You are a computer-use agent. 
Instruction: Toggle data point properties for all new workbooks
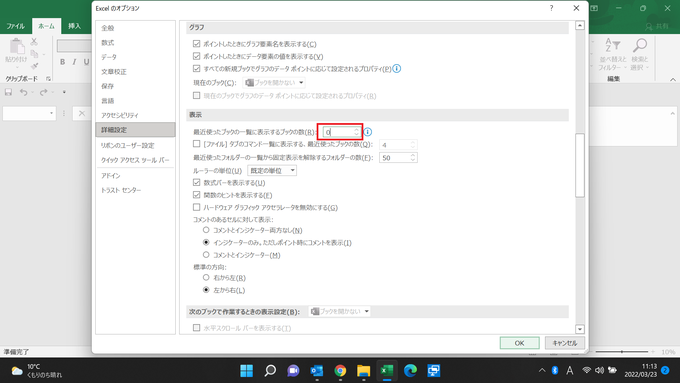[196, 69]
